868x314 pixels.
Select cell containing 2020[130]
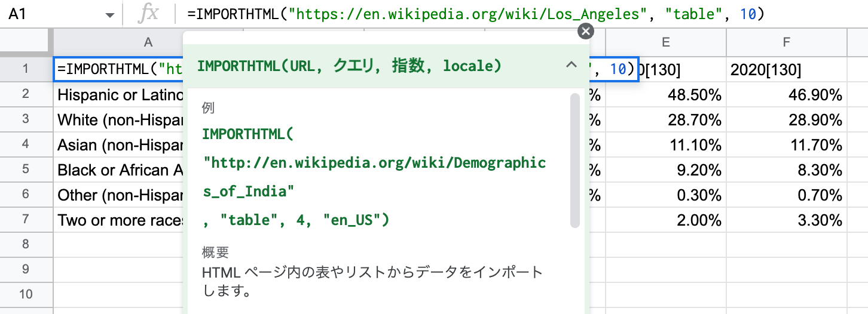[x=786, y=70]
